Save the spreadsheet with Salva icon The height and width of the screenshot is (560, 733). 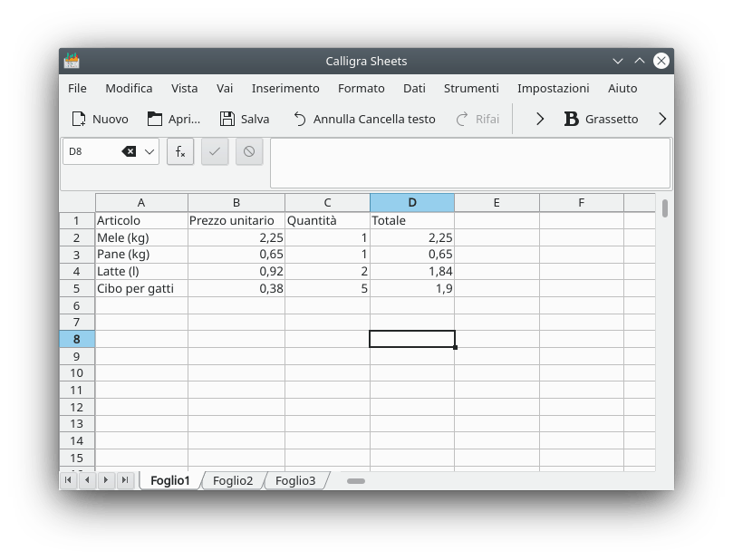tap(227, 119)
